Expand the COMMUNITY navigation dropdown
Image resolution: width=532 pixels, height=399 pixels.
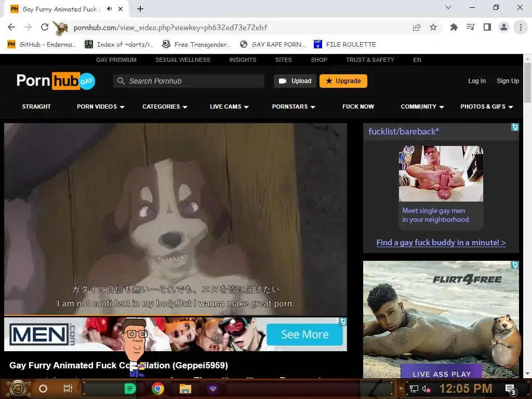coord(422,107)
